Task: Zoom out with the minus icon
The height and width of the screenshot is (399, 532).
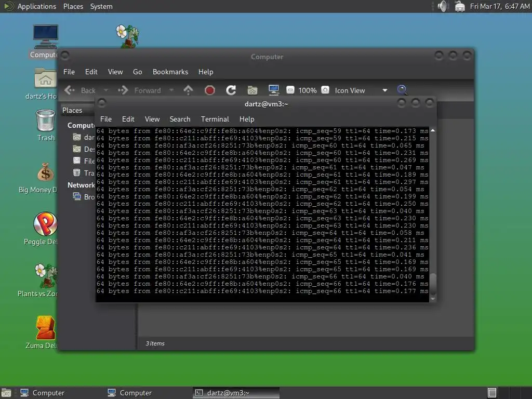Action: click(290, 90)
